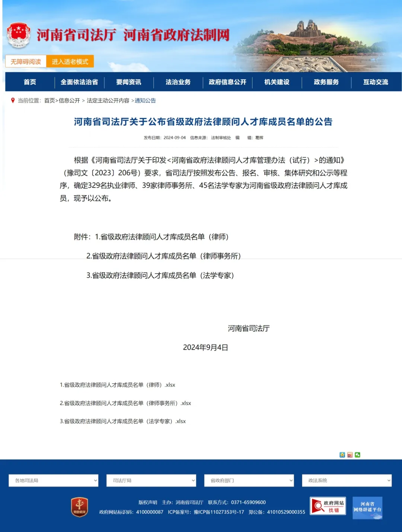Go to 首页 in the navigation bar
Viewport: 402px width, 532px height.
click(30, 82)
